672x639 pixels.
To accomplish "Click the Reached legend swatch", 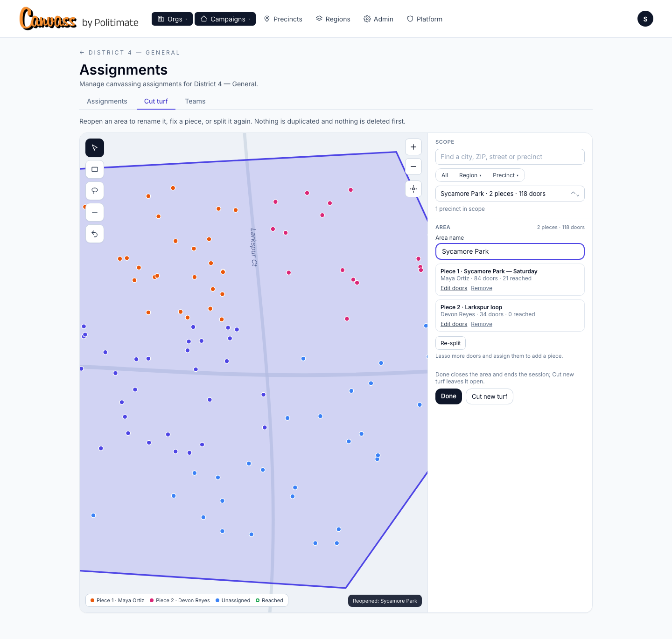I will [x=258, y=600].
